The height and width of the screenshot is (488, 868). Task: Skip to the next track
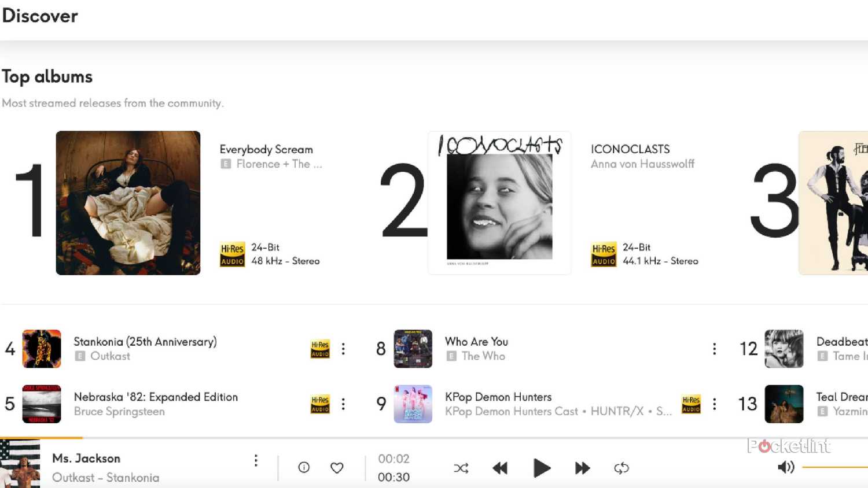click(x=582, y=468)
